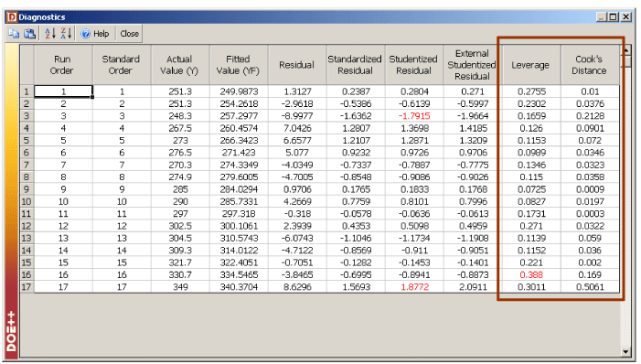Click the Cook's Distance column header
This screenshot has height=364, width=641.
[590, 65]
